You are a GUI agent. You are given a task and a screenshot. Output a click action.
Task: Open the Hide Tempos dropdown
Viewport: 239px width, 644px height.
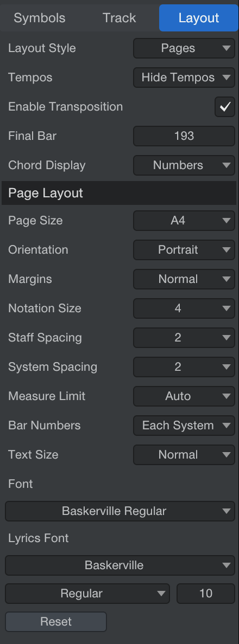pos(184,78)
